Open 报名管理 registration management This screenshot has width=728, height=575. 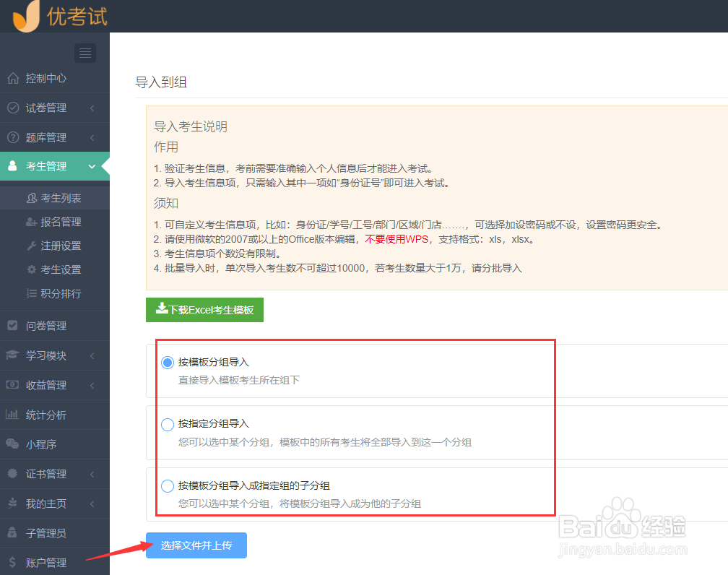click(x=58, y=221)
